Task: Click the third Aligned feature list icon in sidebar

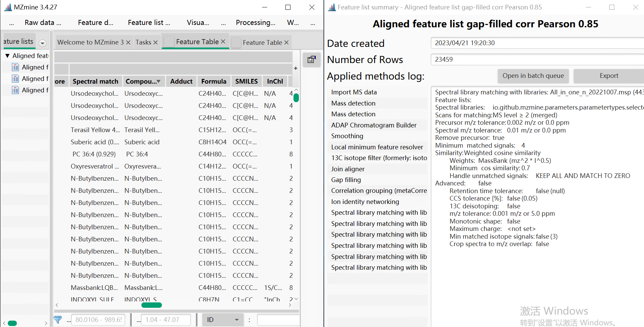Action: [x=16, y=90]
